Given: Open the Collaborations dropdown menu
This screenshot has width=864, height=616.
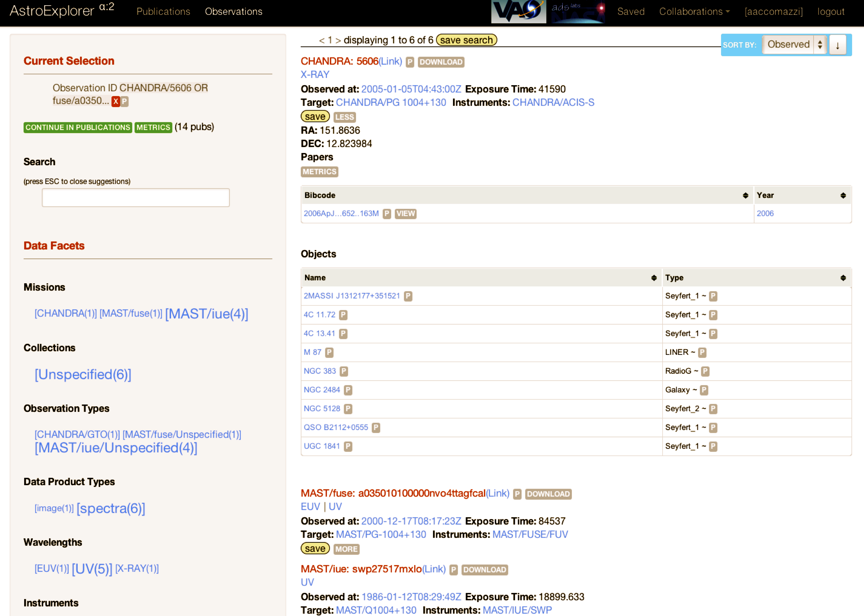Looking at the screenshot, I should [694, 11].
